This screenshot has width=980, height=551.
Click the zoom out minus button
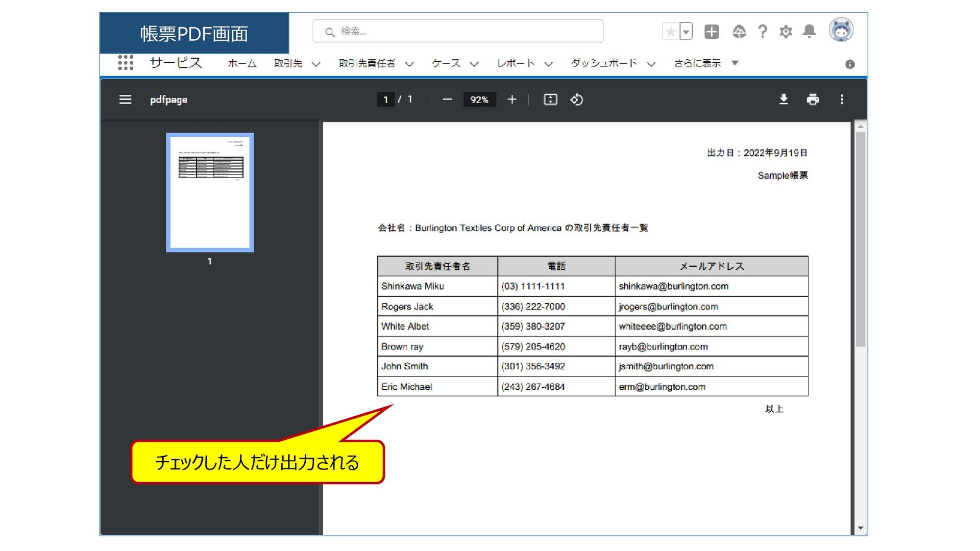(447, 99)
